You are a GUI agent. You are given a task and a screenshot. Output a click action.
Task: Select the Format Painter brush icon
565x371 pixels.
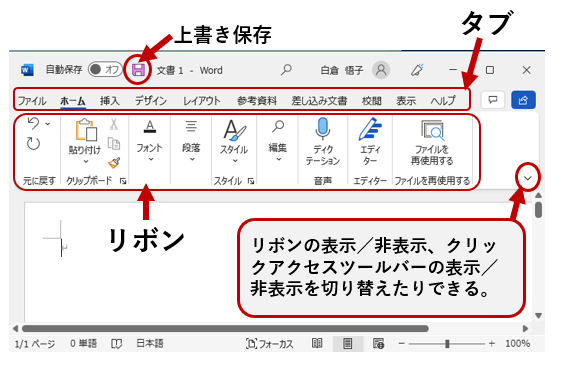pos(114,163)
